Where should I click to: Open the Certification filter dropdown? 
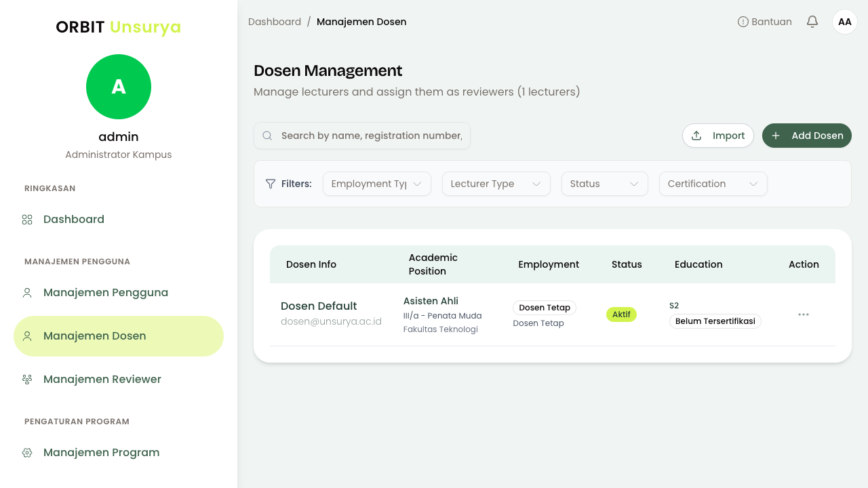click(713, 184)
